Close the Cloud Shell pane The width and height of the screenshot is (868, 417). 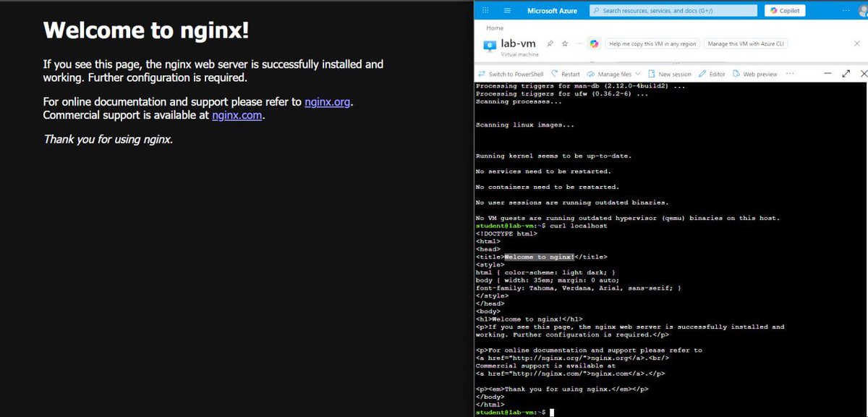(x=863, y=74)
